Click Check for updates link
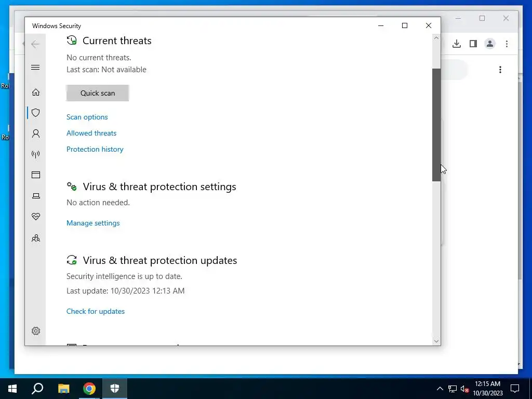 [96, 311]
